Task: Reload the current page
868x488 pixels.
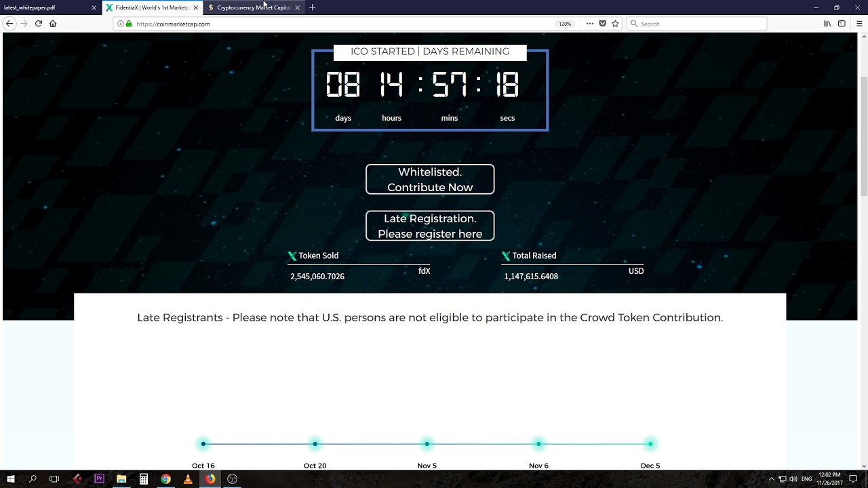Action: 39,24
